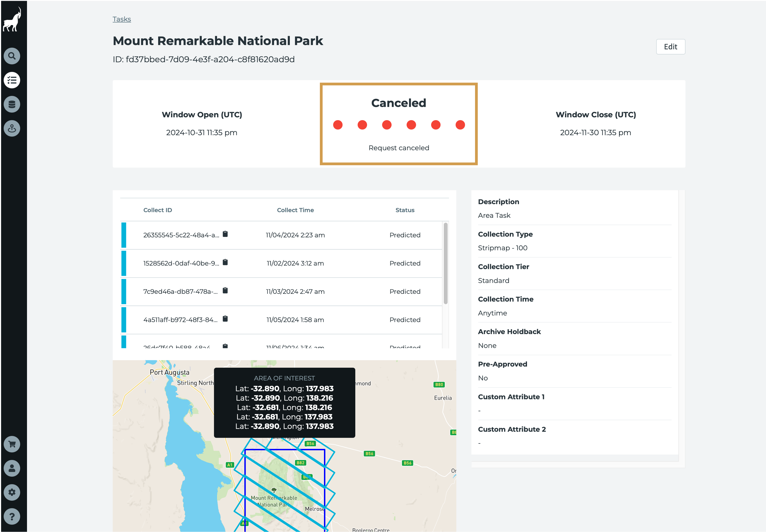The width and height of the screenshot is (766, 532).
Task: Click the Pre-Approved No value
Action: [x=483, y=378]
